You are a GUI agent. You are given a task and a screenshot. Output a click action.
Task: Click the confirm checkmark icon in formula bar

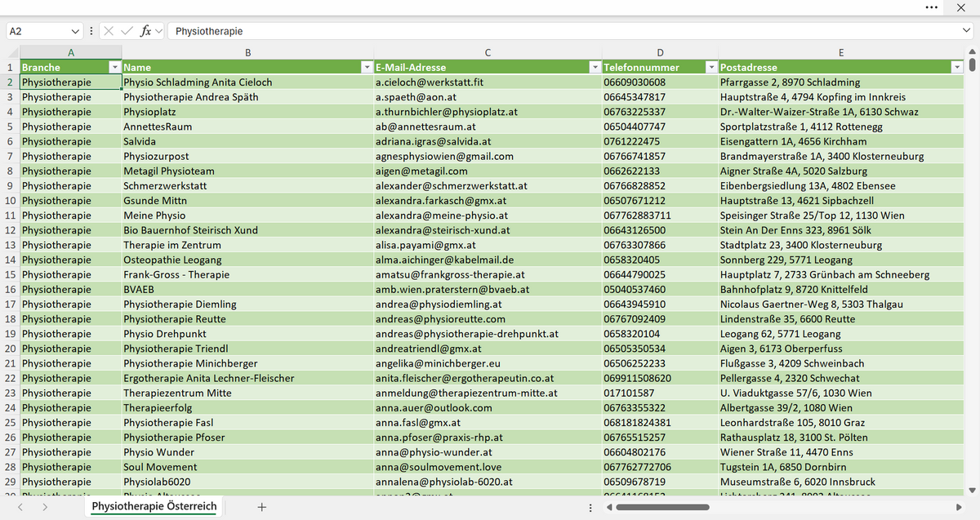(127, 31)
